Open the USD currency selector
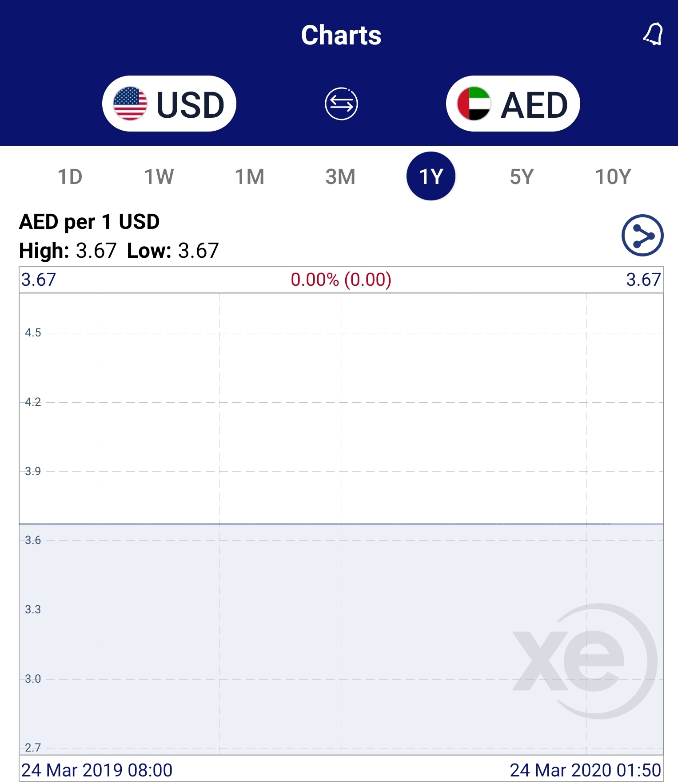Image resolution: width=678 pixels, height=784 pixels. pyautogui.click(x=169, y=104)
